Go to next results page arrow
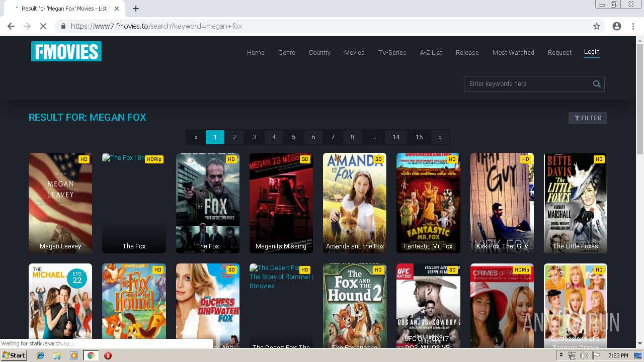Image resolution: width=644 pixels, height=362 pixels. pyautogui.click(x=440, y=137)
